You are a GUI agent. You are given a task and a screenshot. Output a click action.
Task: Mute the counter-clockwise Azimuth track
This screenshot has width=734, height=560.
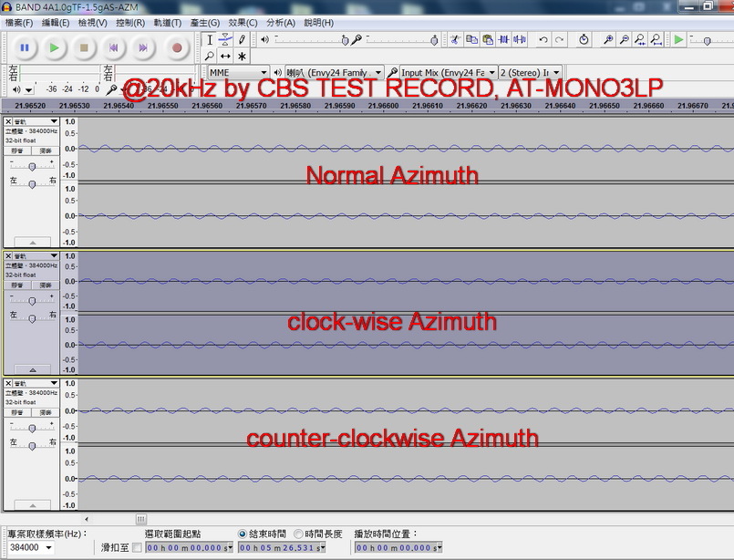click(18, 412)
